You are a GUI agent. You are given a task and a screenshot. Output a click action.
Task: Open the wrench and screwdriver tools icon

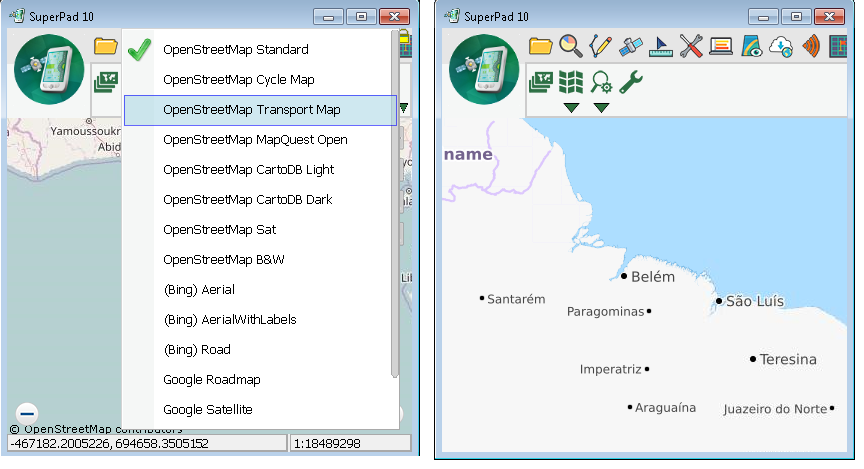(691, 46)
